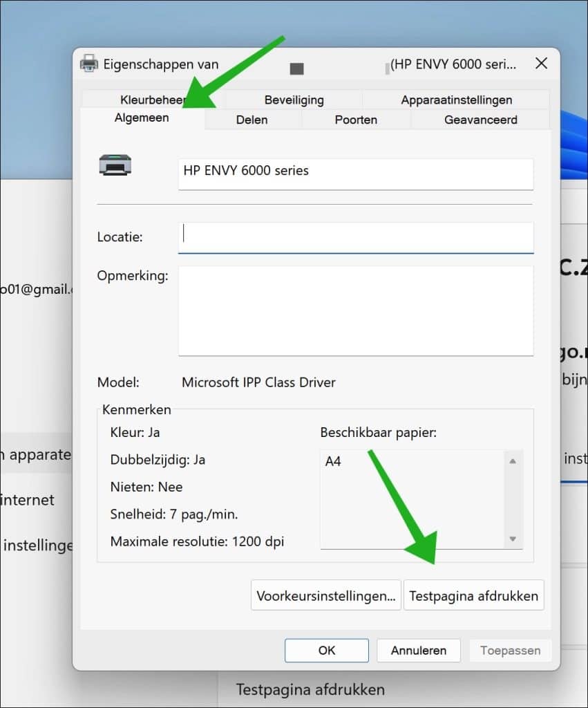Click the Beschikbaar papier label
This screenshot has width=588, height=708.
pyautogui.click(x=378, y=433)
